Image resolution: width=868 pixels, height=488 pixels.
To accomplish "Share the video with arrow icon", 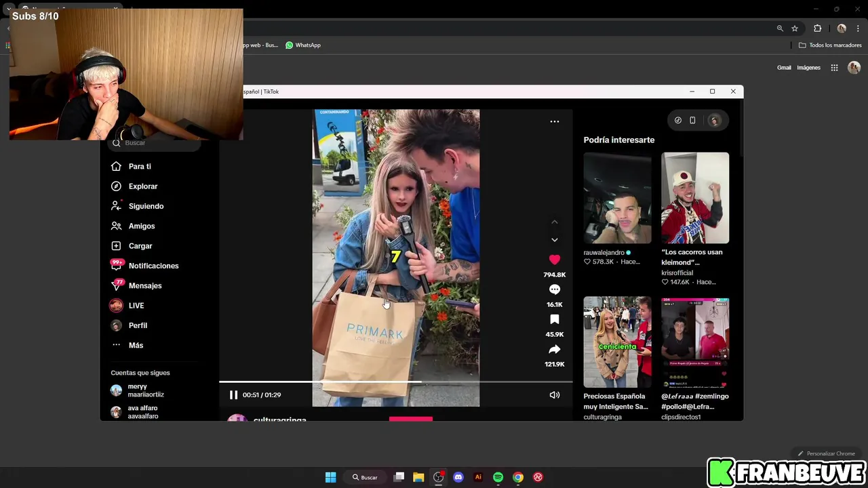I will click(x=555, y=349).
